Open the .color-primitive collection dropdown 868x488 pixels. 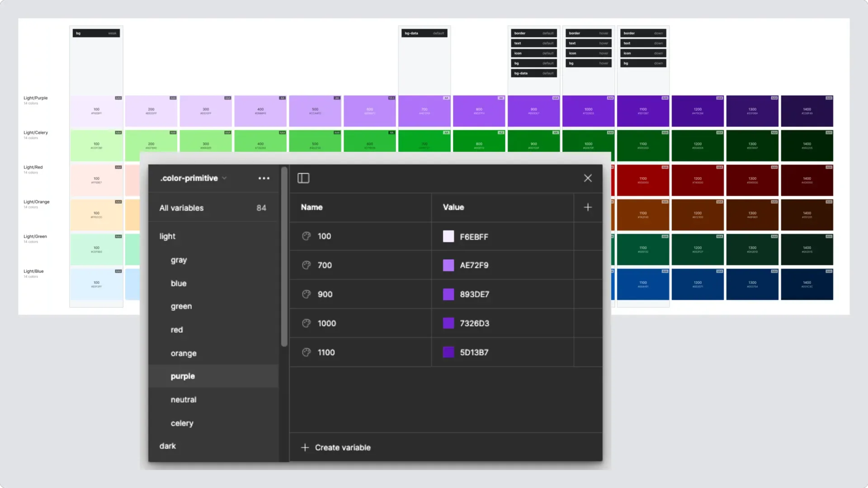193,178
